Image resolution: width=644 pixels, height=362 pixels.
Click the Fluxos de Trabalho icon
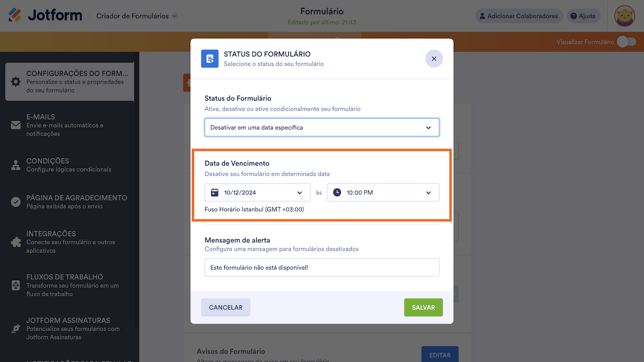(16, 285)
